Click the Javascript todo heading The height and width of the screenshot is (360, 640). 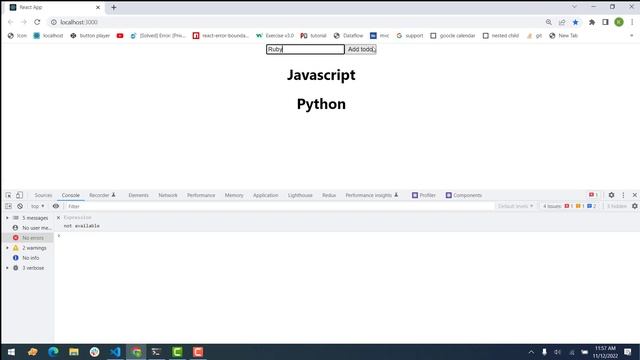coord(321,75)
